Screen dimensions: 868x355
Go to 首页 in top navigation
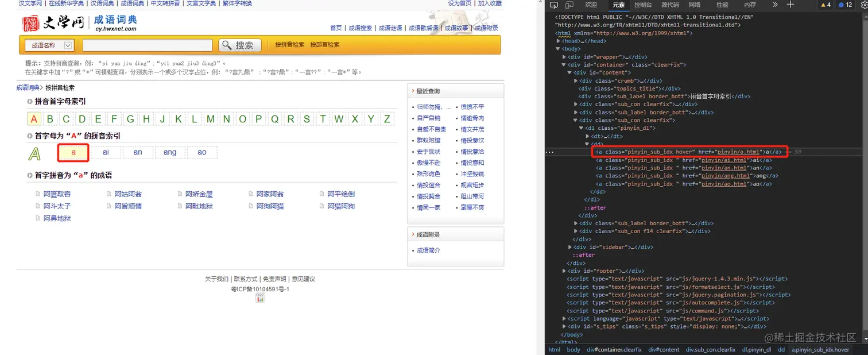336,28
